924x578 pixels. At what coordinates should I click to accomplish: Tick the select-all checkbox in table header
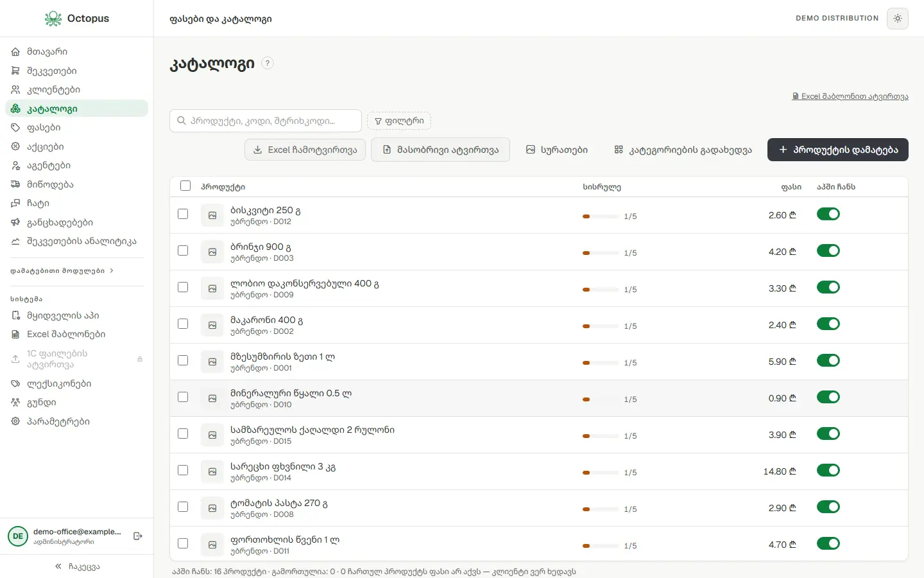(x=185, y=186)
